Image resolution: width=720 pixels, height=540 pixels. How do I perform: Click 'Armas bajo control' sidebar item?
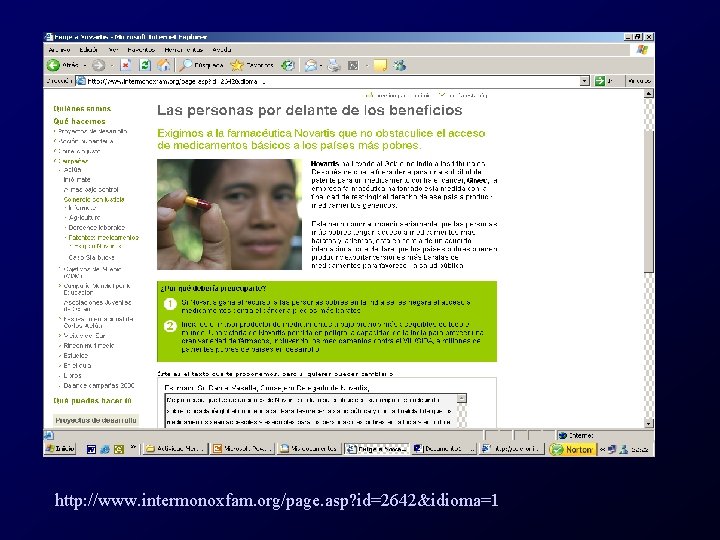point(91,189)
